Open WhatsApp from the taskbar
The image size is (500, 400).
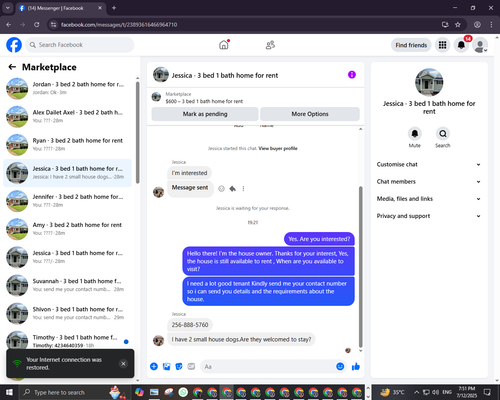[x=183, y=392]
